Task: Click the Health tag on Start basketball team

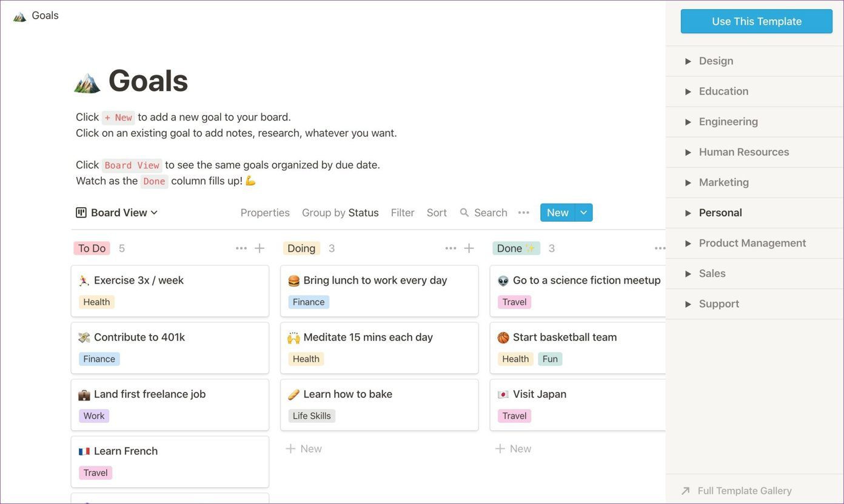Action: pos(515,359)
